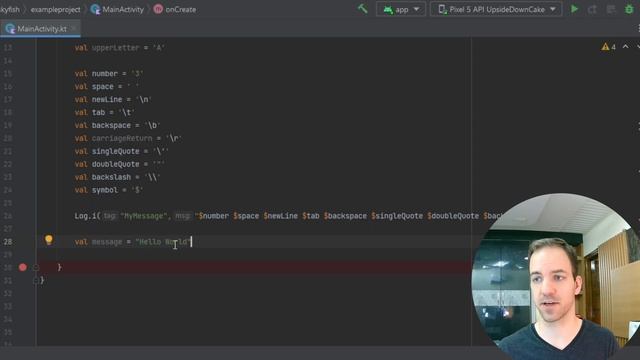Viewport: 640px width, 360px height.
Task: Jump to previous highlighted problem arrow
Action: tap(625, 47)
